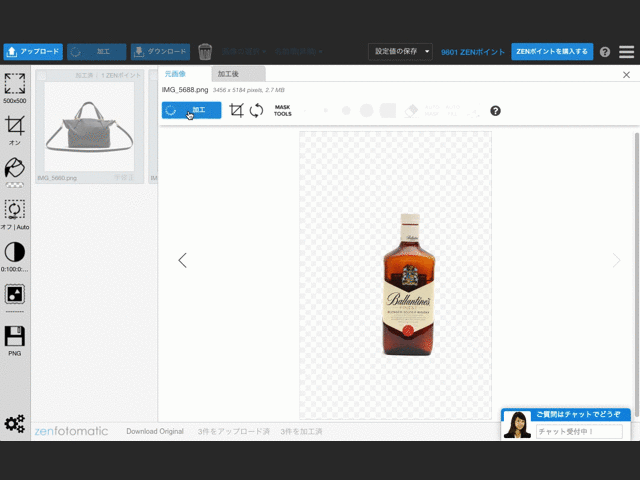Image resolution: width=640 pixels, height=480 pixels.
Task: Close the image editor panel
Action: pos(626,75)
